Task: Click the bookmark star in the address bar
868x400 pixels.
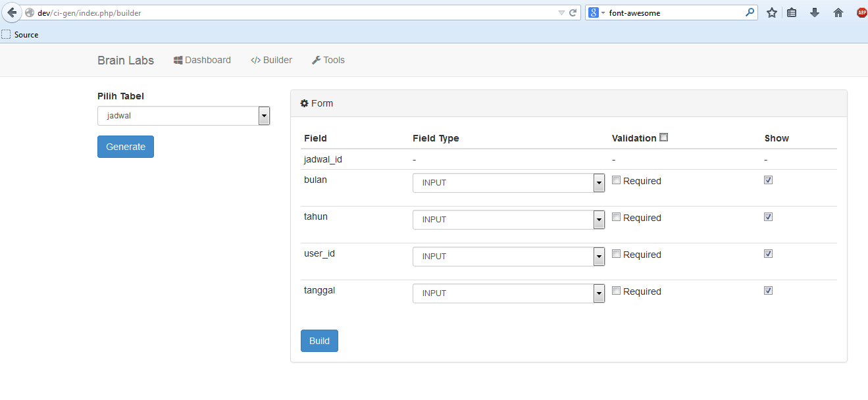Action: coord(771,12)
